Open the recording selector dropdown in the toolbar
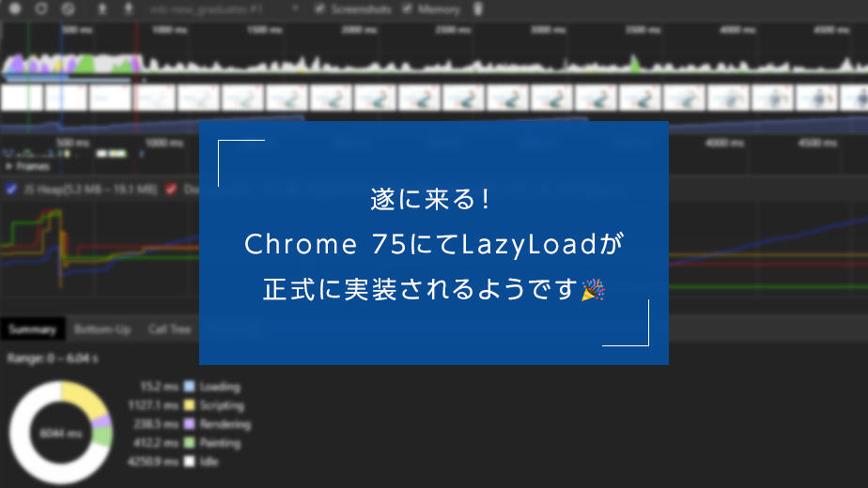 225,8
